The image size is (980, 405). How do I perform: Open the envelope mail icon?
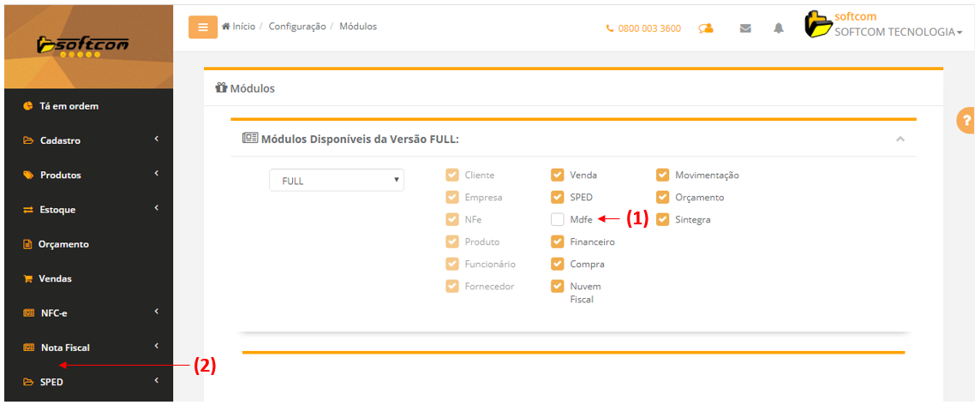[x=745, y=28]
